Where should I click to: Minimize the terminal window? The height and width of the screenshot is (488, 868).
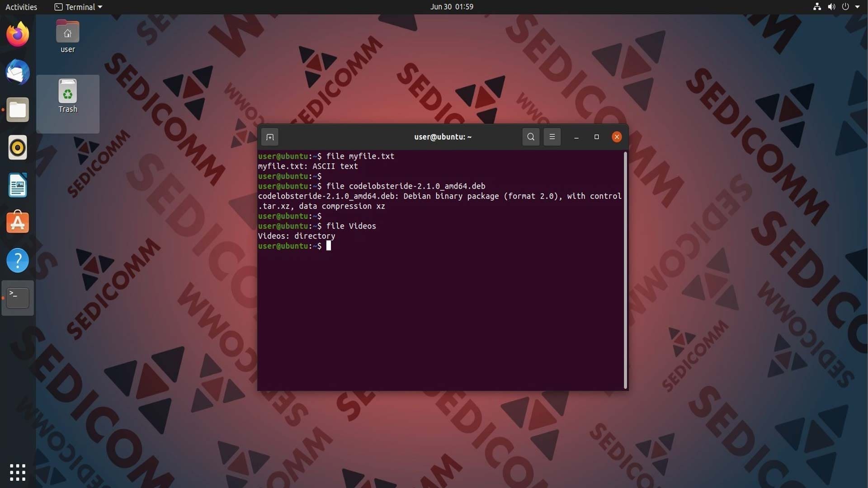[576, 137]
